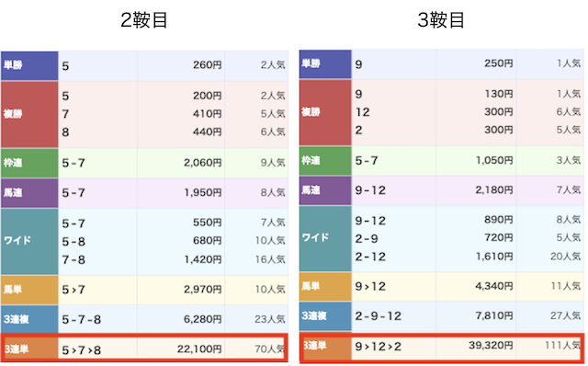Viewport: 588px width, 366px height.
Task: Select the 複勝 label in the 3鞍目 table
Action: [x=311, y=112]
